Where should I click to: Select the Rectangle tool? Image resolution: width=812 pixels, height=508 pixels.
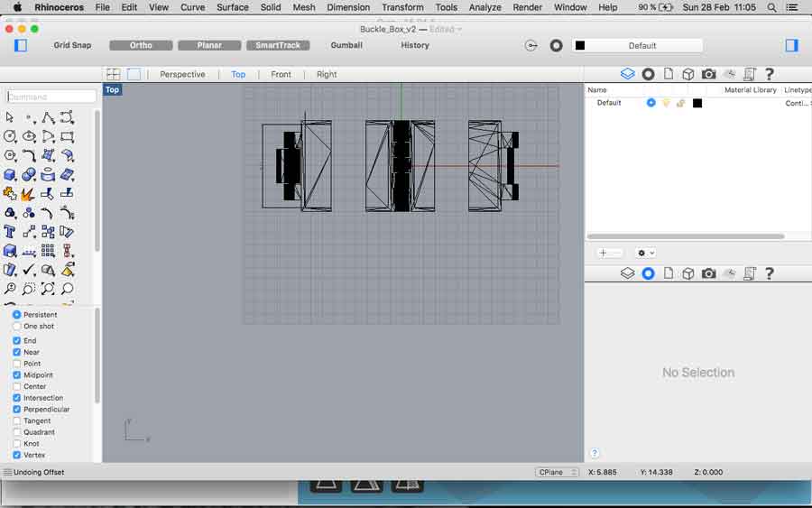pyautogui.click(x=68, y=137)
